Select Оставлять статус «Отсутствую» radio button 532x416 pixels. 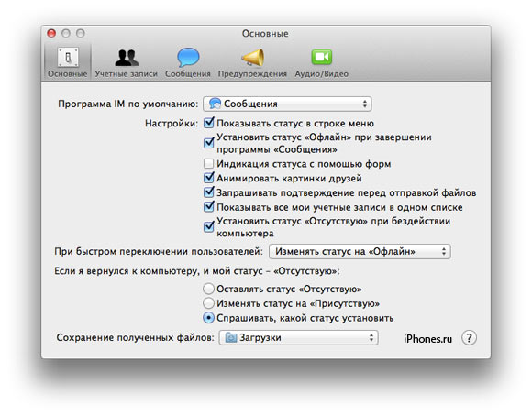[x=208, y=289]
